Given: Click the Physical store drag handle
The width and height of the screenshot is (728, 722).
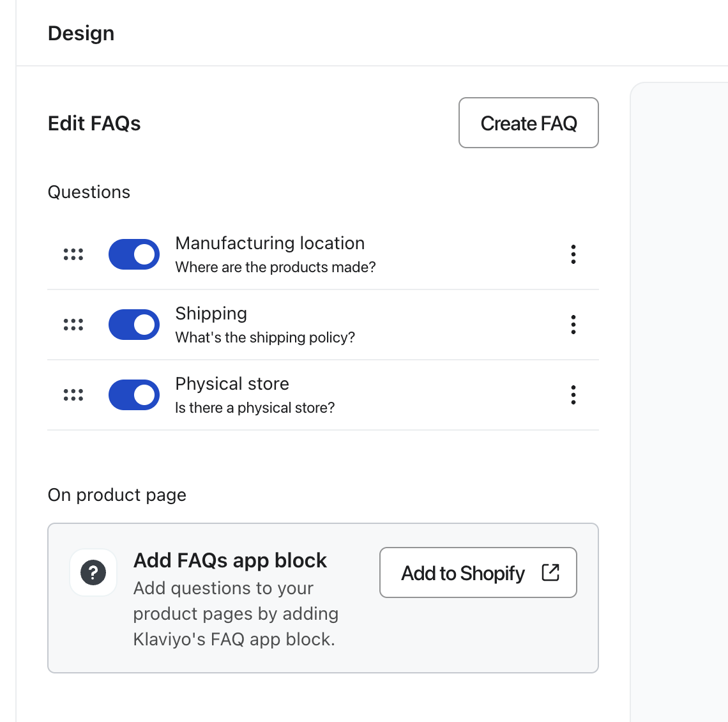Looking at the screenshot, I should 73,395.
